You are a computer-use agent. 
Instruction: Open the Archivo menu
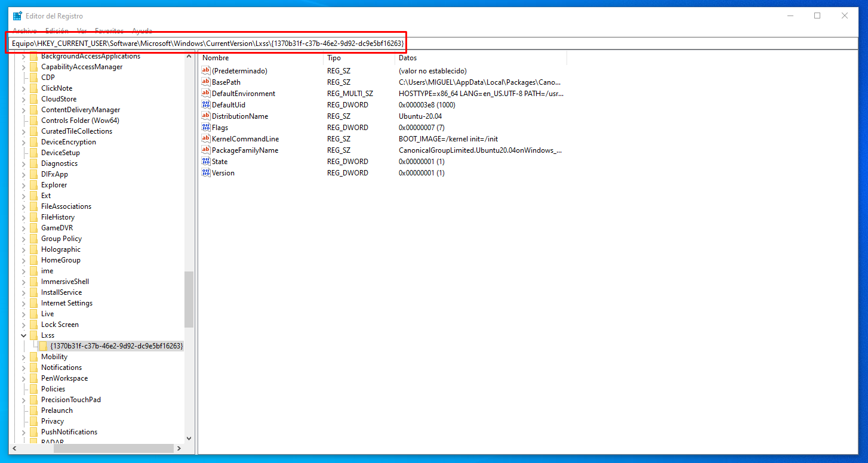[x=24, y=30]
